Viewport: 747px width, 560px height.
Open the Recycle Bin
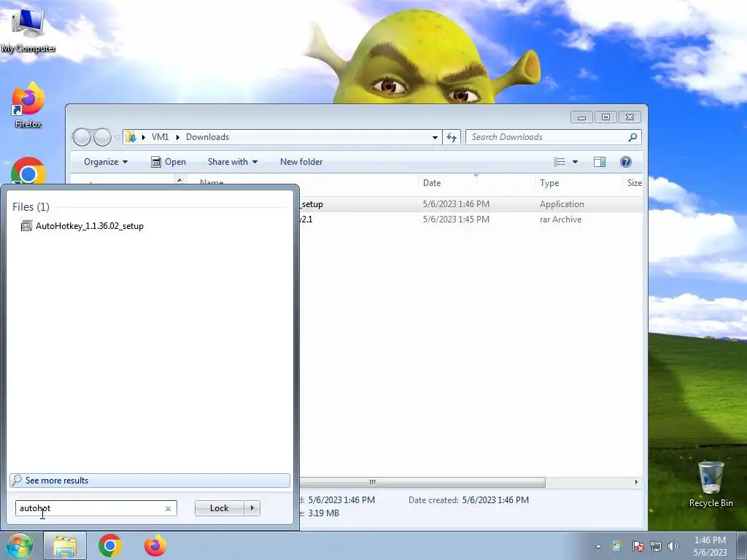[711, 484]
